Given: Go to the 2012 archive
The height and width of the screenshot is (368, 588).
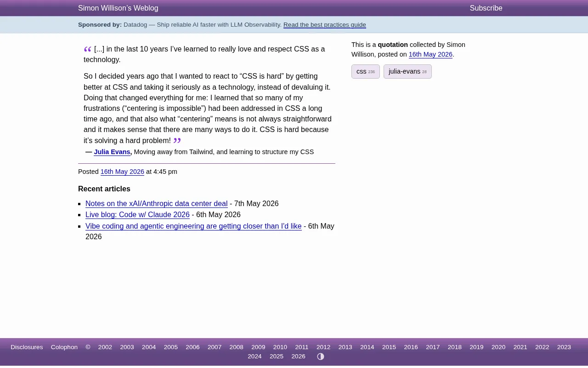Looking at the screenshot, I should coord(323,347).
